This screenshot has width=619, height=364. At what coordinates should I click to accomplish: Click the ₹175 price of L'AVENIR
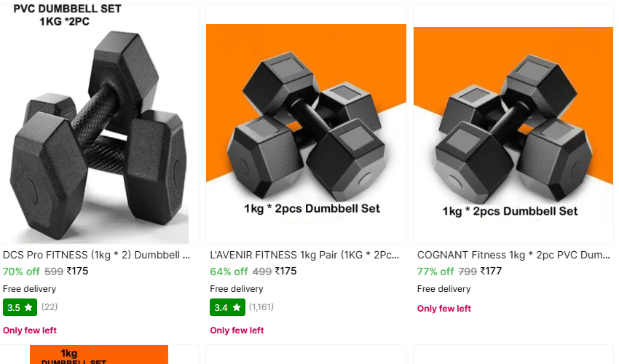(285, 272)
